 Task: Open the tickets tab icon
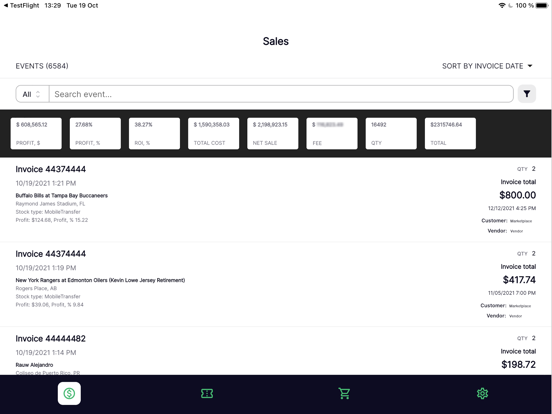click(x=207, y=394)
